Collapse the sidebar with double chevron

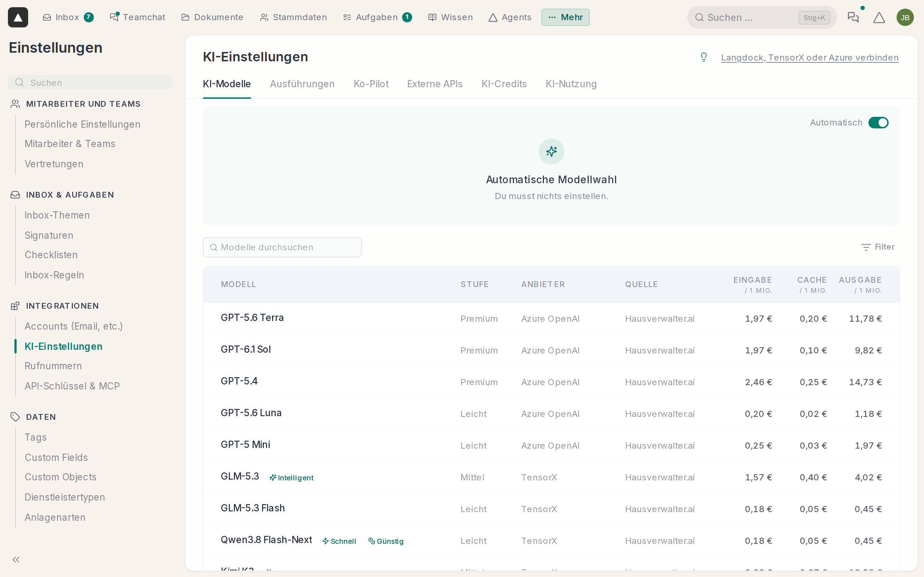click(16, 559)
